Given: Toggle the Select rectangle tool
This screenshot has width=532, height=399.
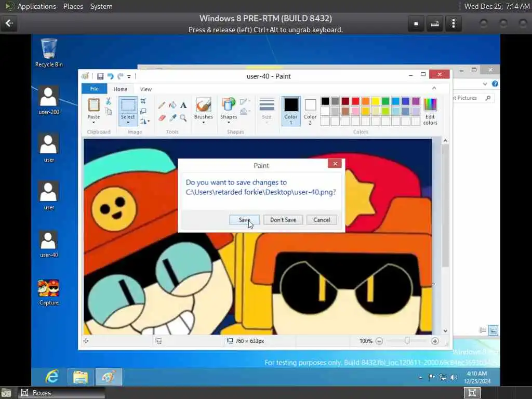Looking at the screenshot, I should (128, 105).
